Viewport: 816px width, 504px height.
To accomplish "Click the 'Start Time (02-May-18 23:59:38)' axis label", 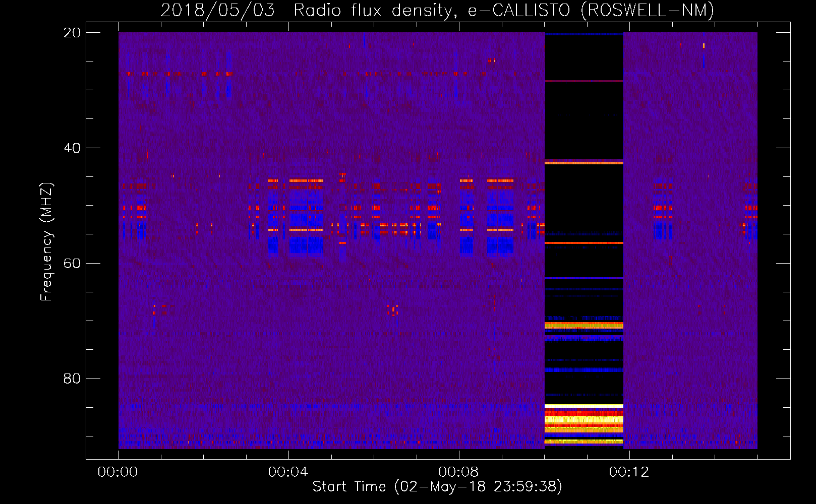I will (x=437, y=486).
